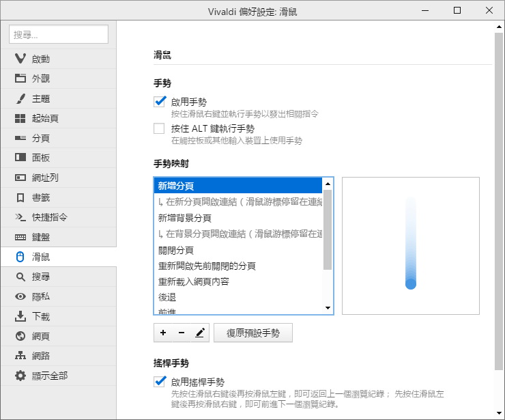Click the globe icon beside 網頁
Screen dimensions: 505x420
pyautogui.click(x=20, y=336)
